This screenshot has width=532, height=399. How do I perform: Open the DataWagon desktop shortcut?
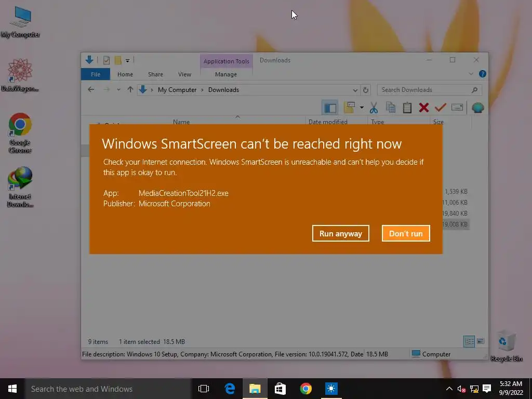click(x=20, y=75)
